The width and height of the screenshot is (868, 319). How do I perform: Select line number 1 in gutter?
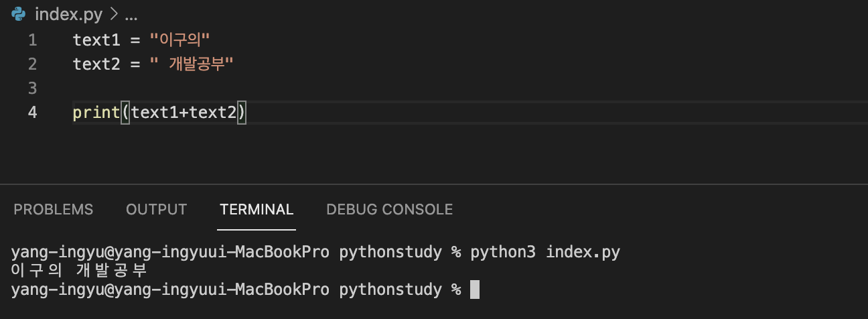point(33,40)
